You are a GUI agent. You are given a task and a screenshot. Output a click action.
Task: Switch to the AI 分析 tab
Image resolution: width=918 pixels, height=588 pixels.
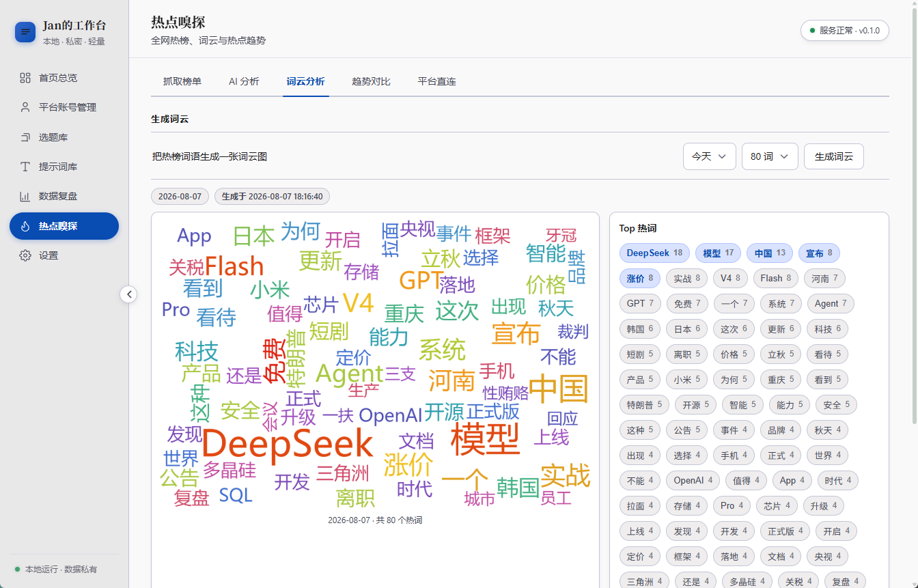tap(244, 81)
